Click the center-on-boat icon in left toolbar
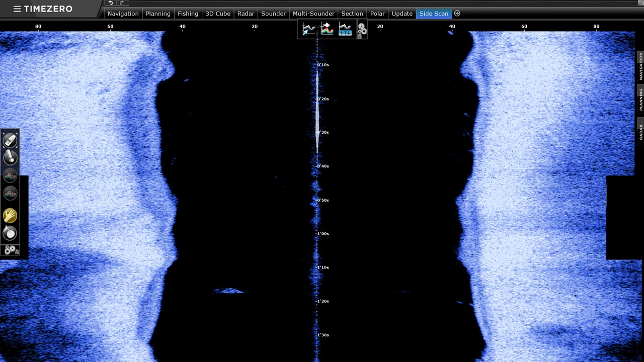Screen dimensions: 644x362 tap(10, 140)
